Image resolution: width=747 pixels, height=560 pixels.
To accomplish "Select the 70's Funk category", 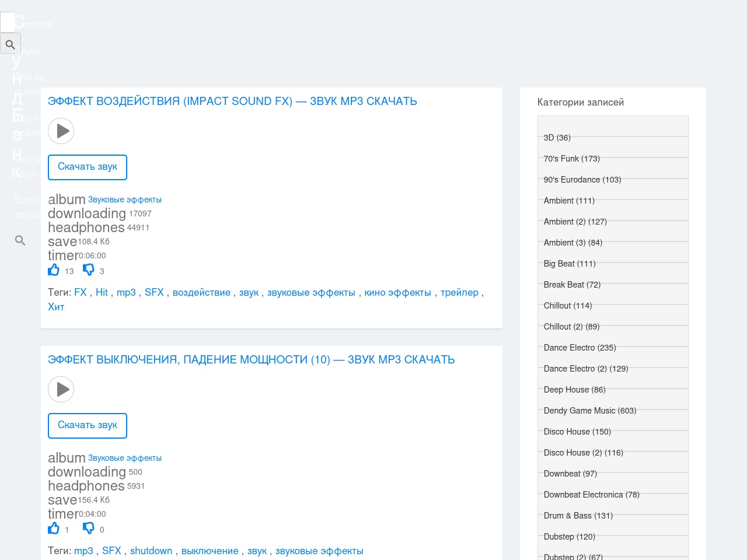I will (572, 159).
